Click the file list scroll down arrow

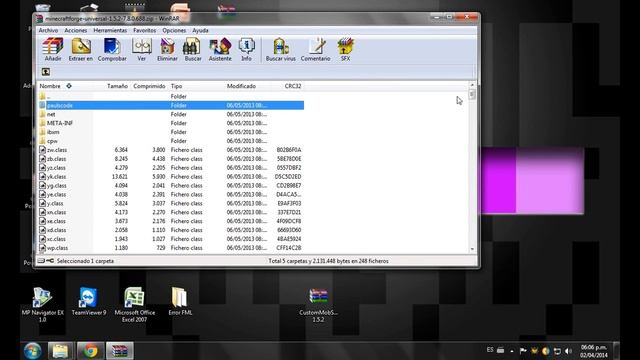(472, 249)
